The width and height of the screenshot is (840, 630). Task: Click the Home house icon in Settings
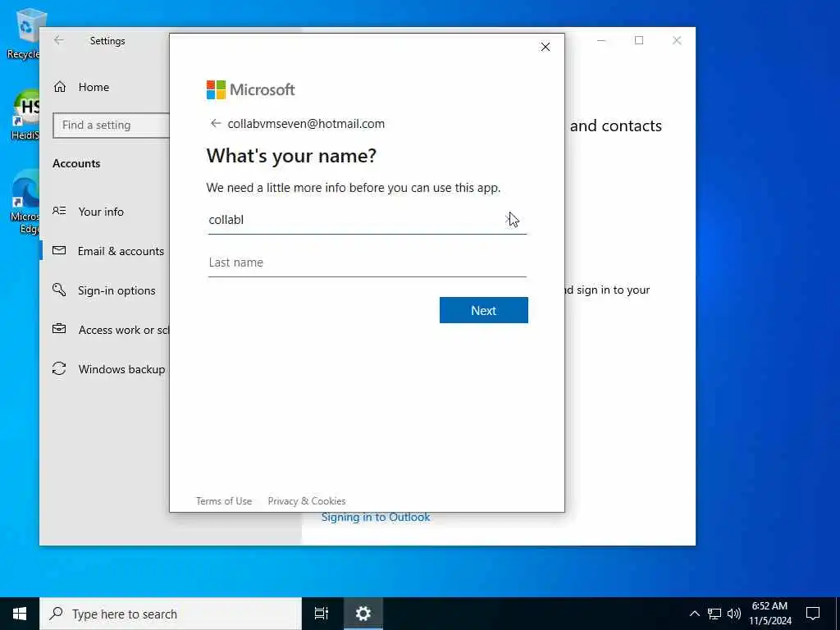[x=59, y=87]
